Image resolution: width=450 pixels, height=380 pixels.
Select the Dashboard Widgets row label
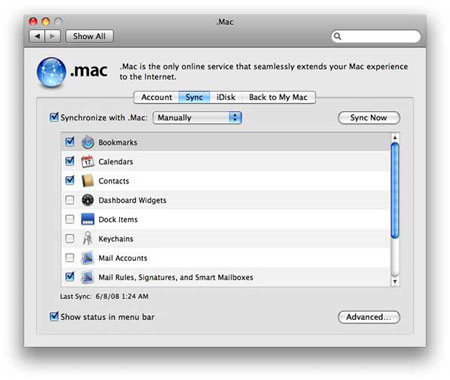tap(132, 200)
